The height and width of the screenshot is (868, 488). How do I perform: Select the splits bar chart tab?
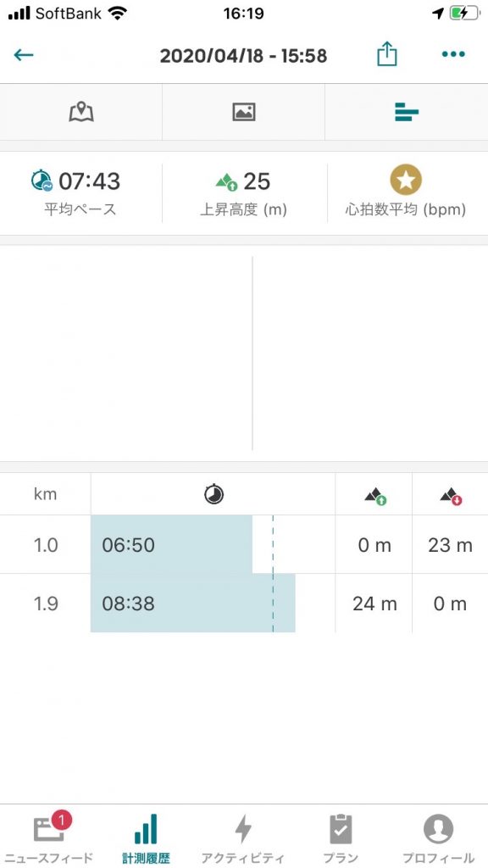[407, 112]
